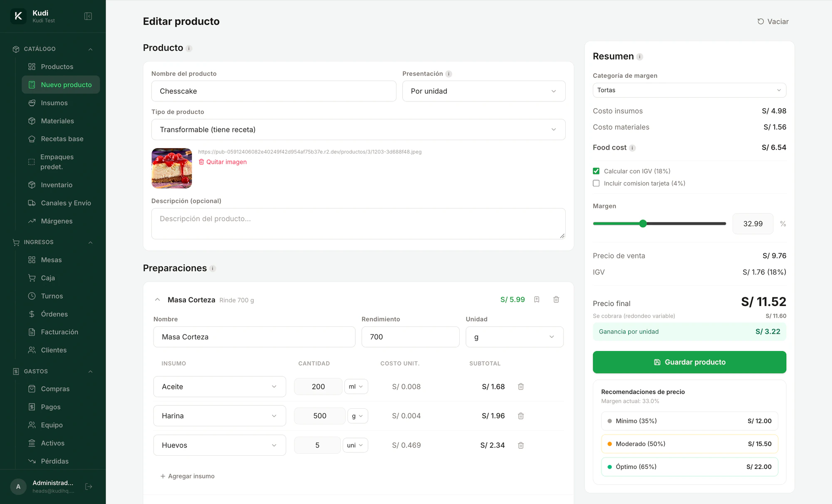Click the Vaciar reset icon
832x504 pixels.
pos(760,22)
